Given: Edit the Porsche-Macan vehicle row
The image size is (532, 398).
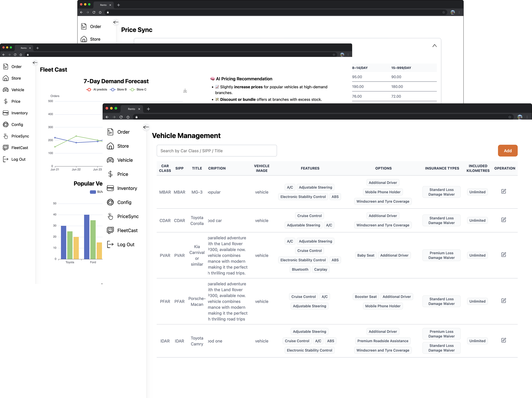Looking at the screenshot, I should tap(503, 301).
